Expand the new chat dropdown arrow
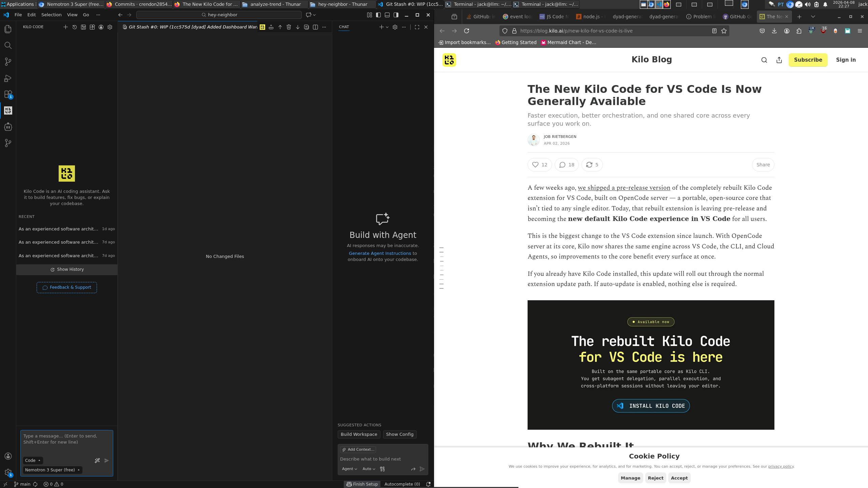868x488 pixels. click(x=387, y=27)
